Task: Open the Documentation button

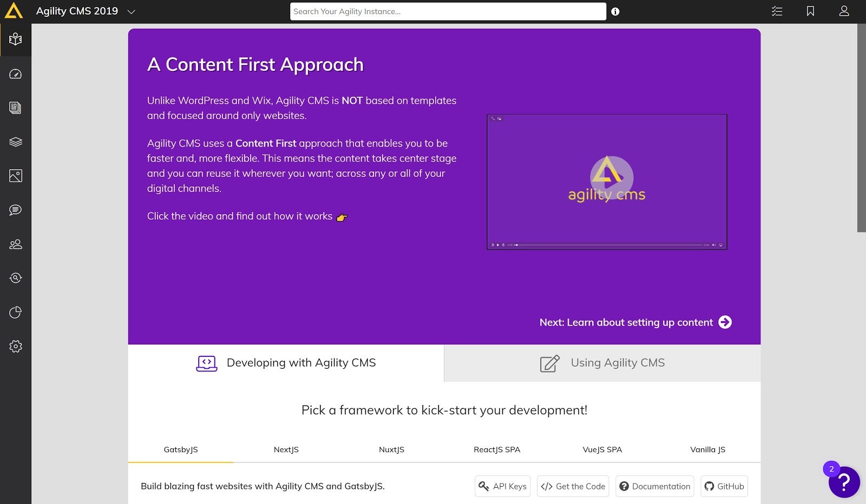Action: (x=655, y=486)
